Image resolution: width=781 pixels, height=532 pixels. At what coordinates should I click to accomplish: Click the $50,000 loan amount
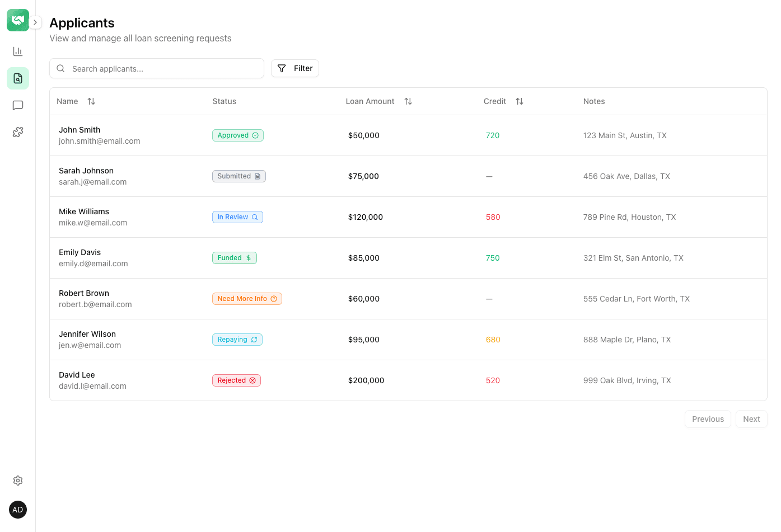tap(364, 135)
